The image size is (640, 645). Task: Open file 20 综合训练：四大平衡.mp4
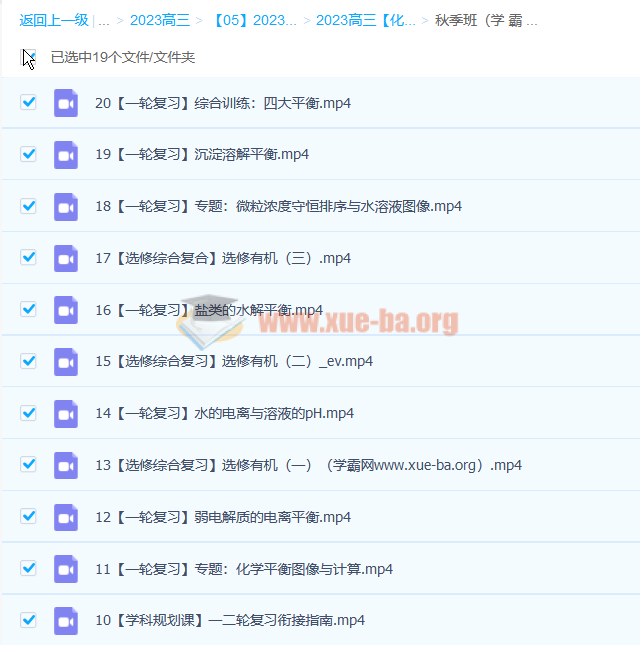(222, 103)
